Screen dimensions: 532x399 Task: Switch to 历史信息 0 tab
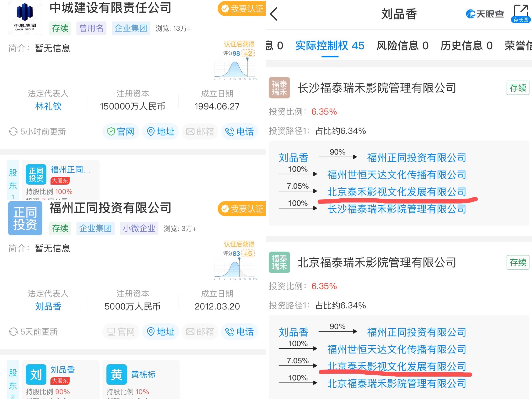point(466,46)
